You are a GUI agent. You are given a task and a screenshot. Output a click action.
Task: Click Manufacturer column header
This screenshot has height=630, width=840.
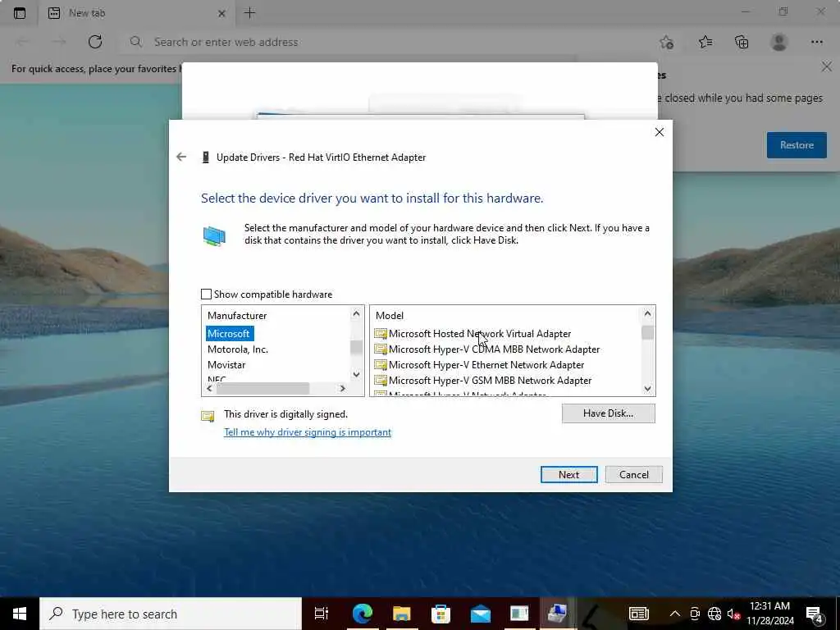coord(237,316)
